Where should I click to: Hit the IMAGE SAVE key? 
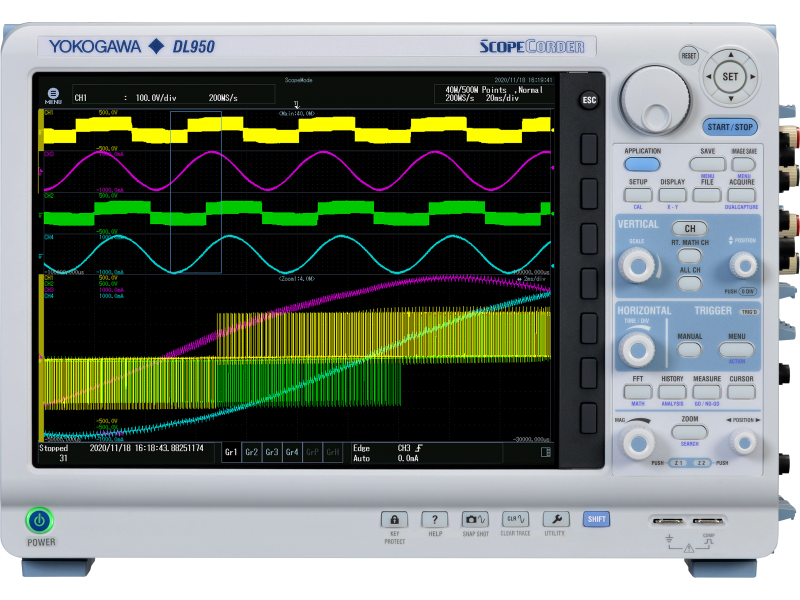[743, 164]
